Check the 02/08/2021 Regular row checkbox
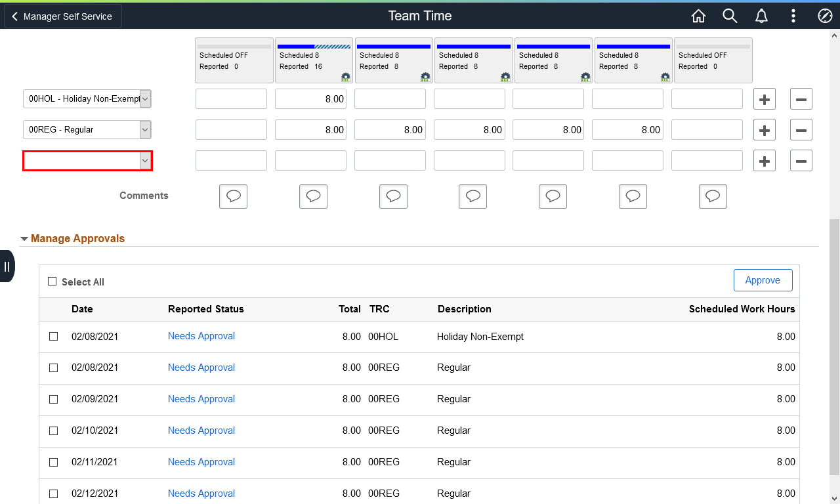 coord(54,368)
